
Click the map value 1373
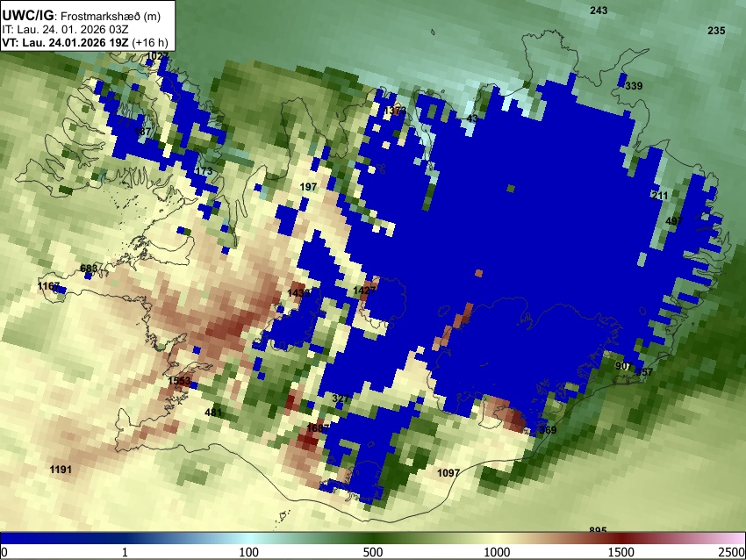[395, 111]
